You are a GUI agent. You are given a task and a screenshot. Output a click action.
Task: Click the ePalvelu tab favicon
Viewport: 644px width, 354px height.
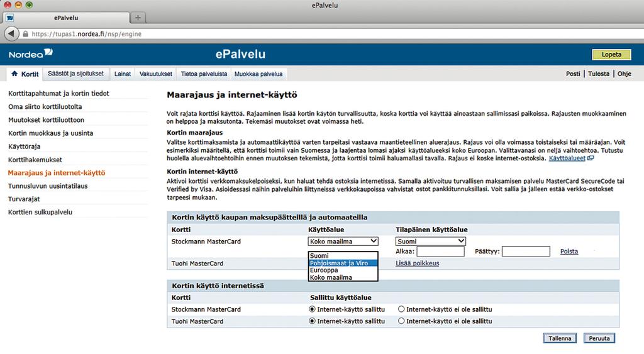[9, 18]
